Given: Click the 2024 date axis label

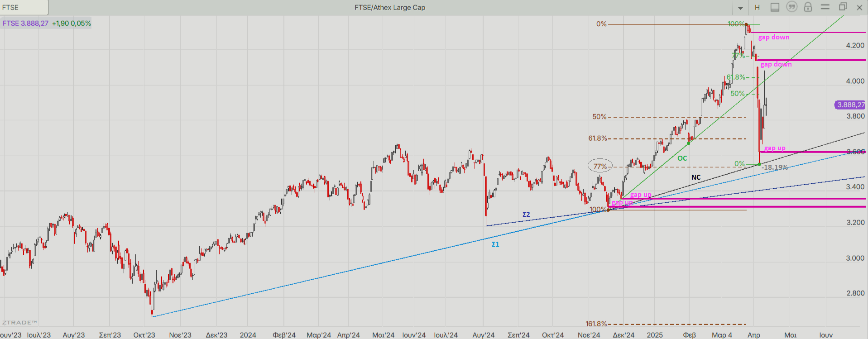Looking at the screenshot, I should (x=248, y=335).
